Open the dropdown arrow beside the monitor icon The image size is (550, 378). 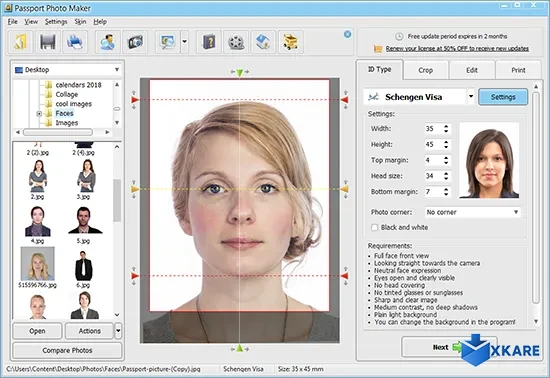pos(185,42)
